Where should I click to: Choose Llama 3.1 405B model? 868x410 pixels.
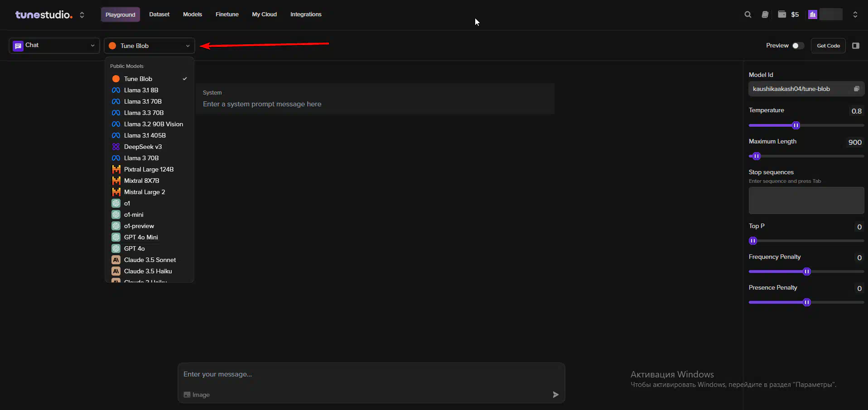[149, 135]
